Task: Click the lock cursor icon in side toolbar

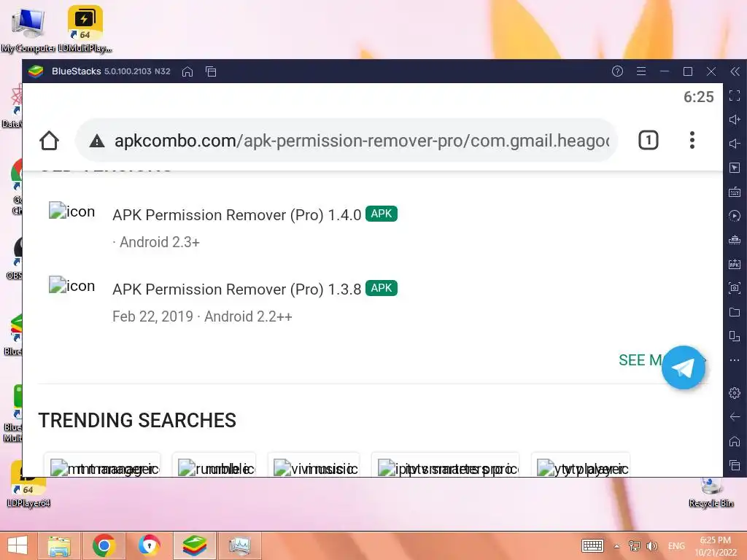Action: pyautogui.click(x=735, y=168)
